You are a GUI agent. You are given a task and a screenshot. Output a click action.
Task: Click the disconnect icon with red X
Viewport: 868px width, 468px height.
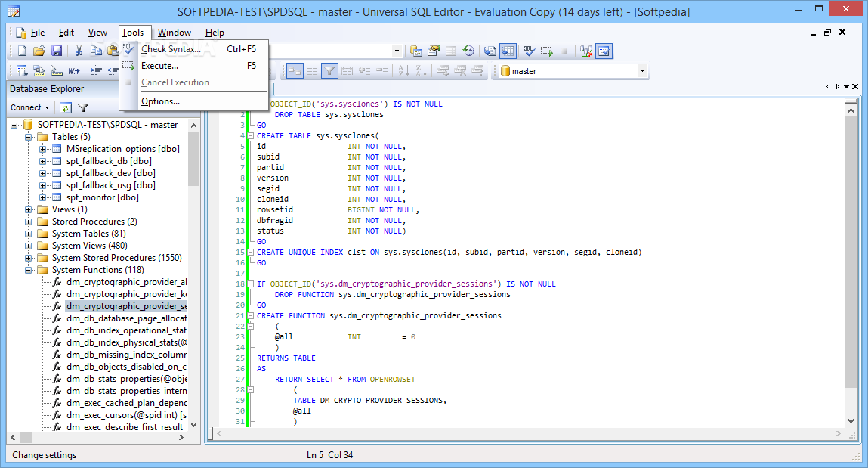586,51
